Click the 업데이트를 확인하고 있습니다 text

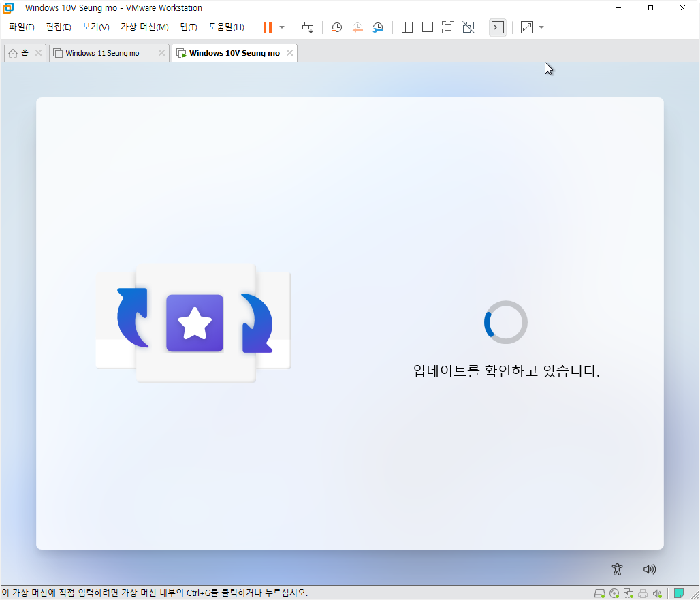click(x=506, y=371)
